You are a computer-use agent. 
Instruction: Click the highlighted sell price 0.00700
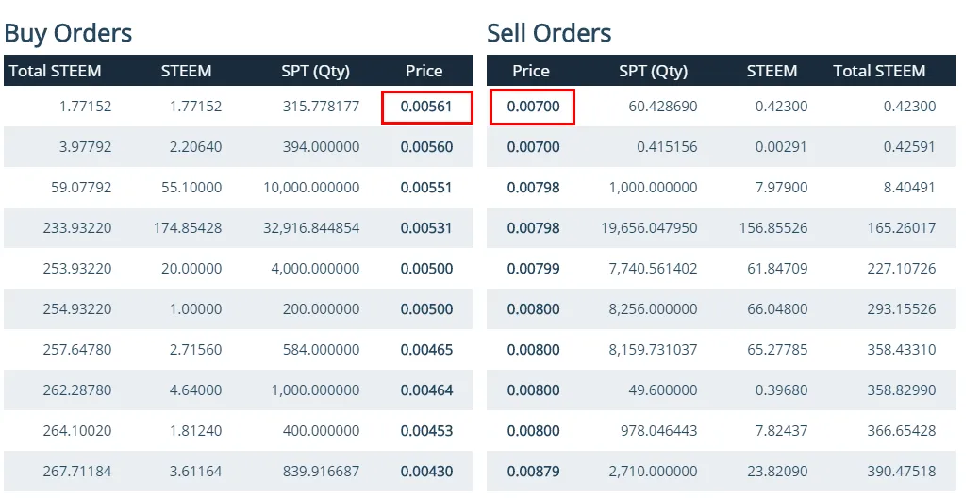click(533, 107)
